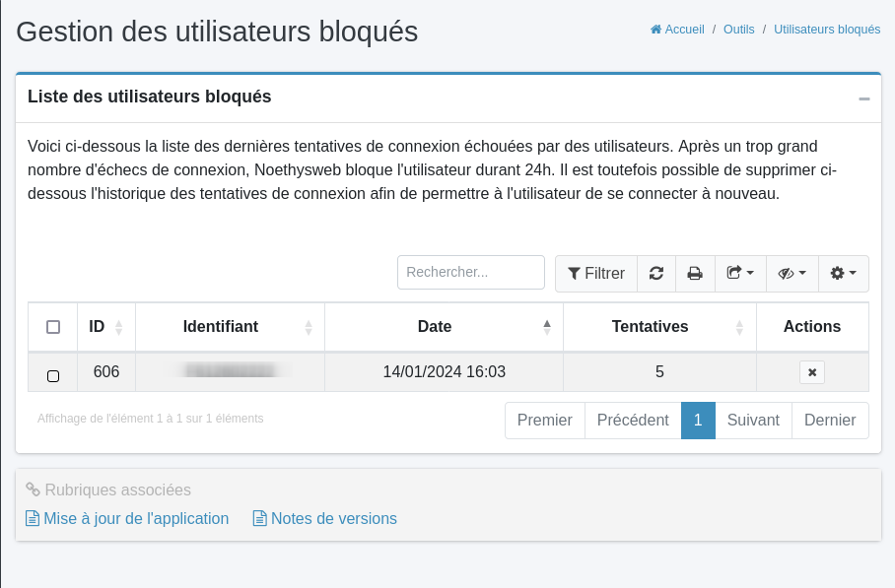Open Outils in the breadcrumb

coord(738,30)
